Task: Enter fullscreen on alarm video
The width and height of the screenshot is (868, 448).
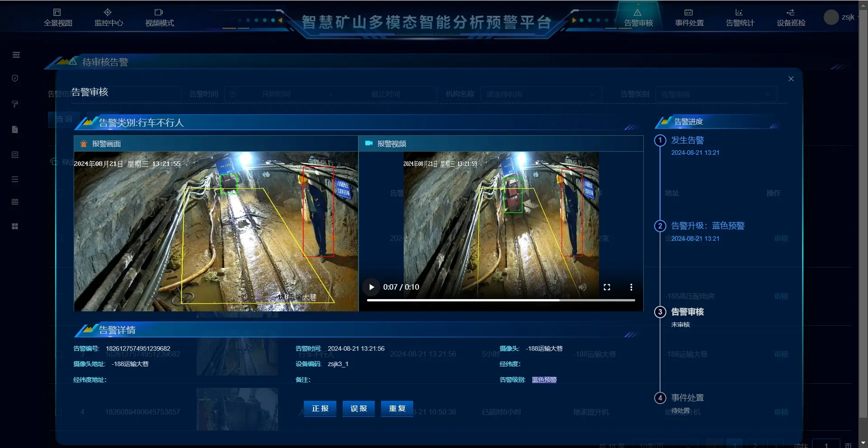Action: 607,287
